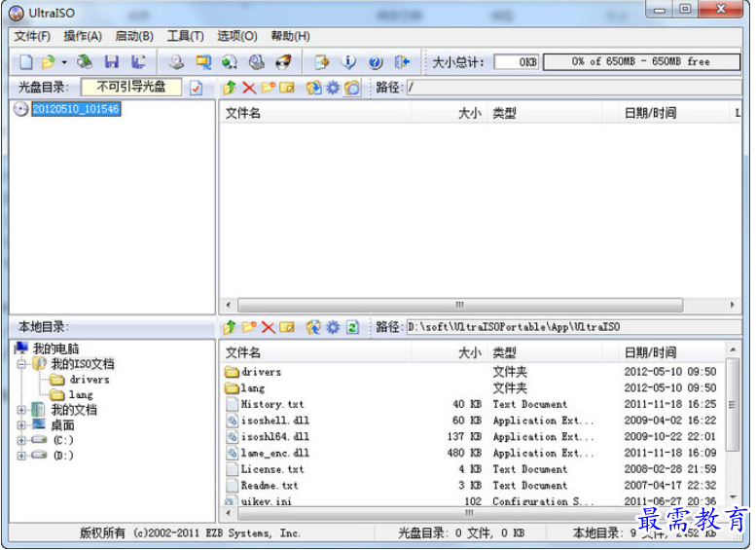Select the lame_enc.dll file row

473,453
